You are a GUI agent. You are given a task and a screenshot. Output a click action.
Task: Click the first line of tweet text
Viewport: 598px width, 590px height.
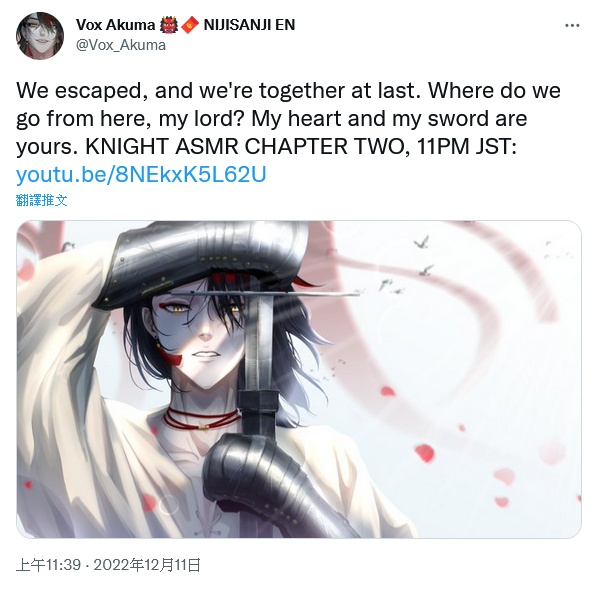coord(288,91)
